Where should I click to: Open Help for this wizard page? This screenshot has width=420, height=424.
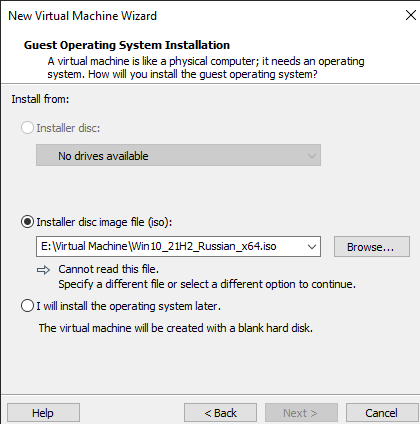click(43, 413)
